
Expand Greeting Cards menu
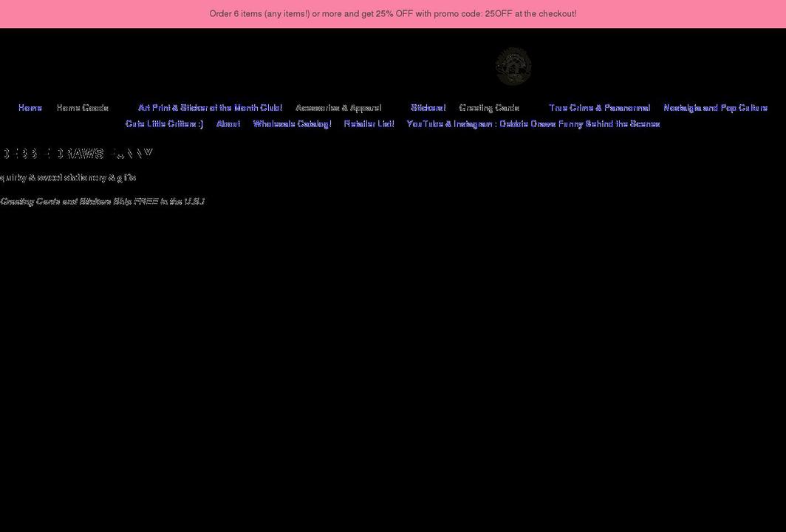pyautogui.click(x=489, y=108)
